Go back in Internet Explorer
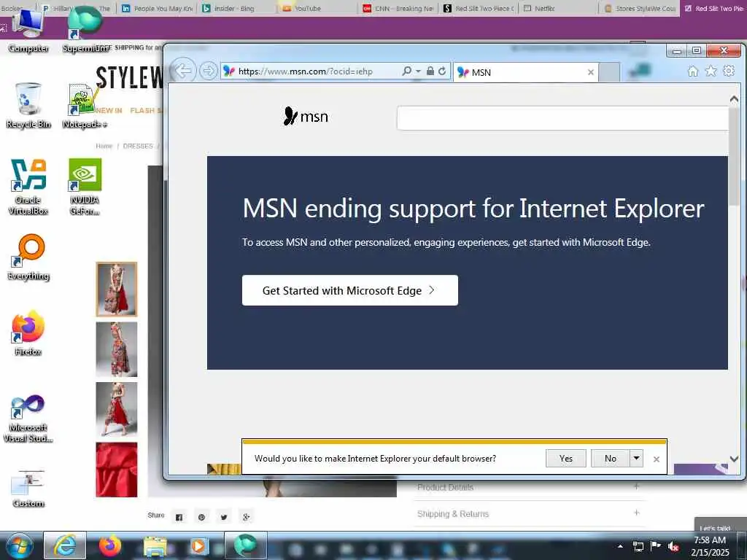Screen dimensions: 747x560 [183, 71]
